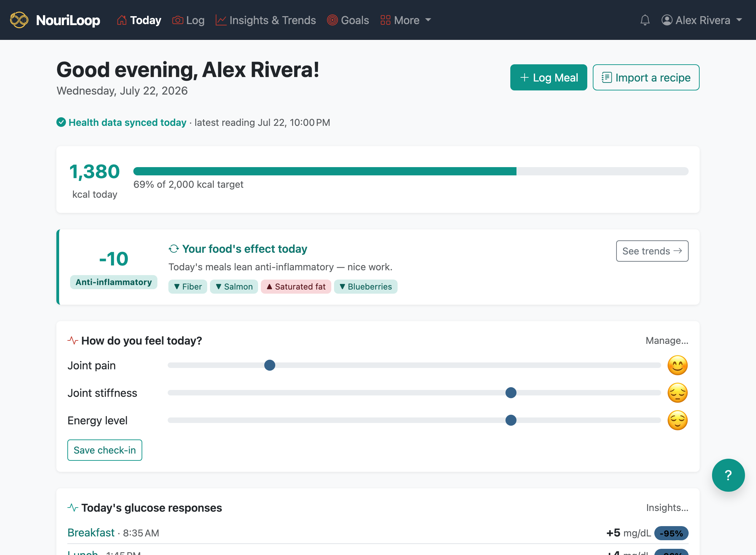
Task: Select the Fiber tag
Action: pyautogui.click(x=188, y=286)
